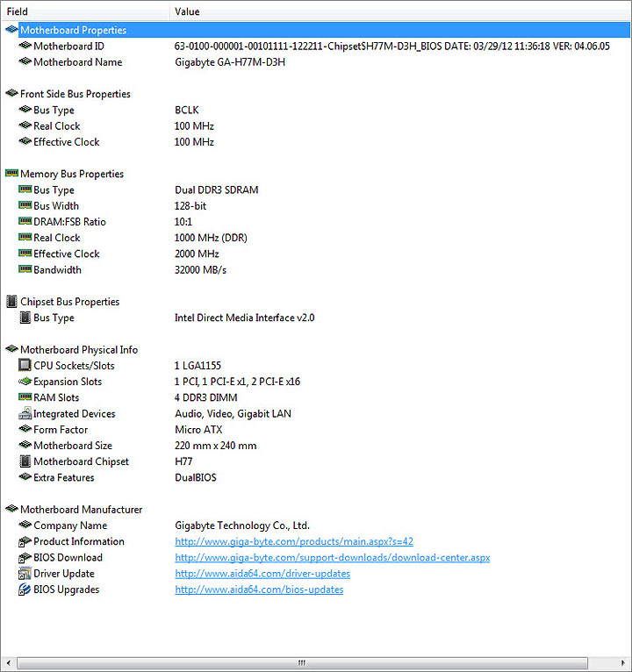
Task: Click the Real Clock label under Memory Bus
Action: coord(56,238)
